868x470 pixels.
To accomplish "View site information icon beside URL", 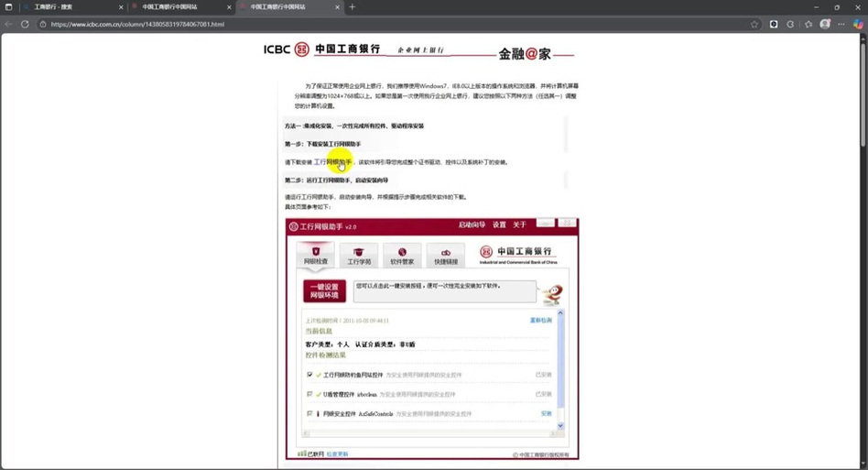I will point(43,25).
